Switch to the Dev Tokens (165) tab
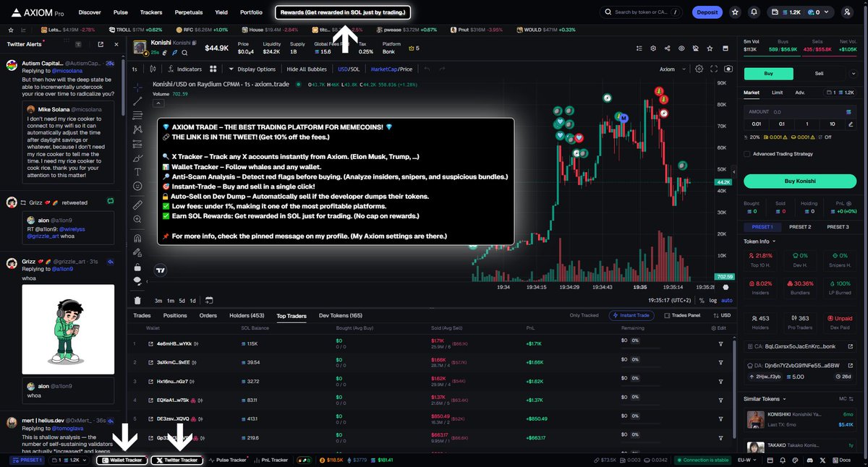868x467 pixels. [341, 315]
